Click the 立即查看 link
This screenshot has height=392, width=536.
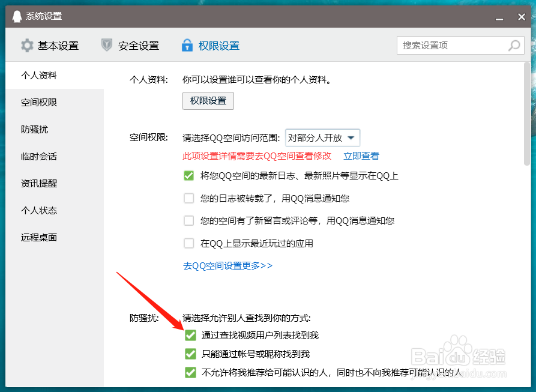click(x=361, y=156)
